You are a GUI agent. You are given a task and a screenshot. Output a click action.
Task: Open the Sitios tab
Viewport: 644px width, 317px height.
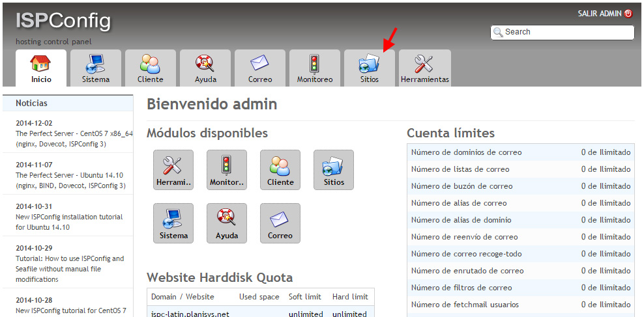tap(369, 68)
